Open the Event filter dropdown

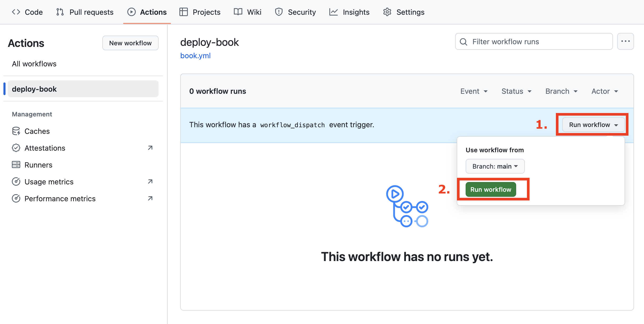[x=474, y=91]
